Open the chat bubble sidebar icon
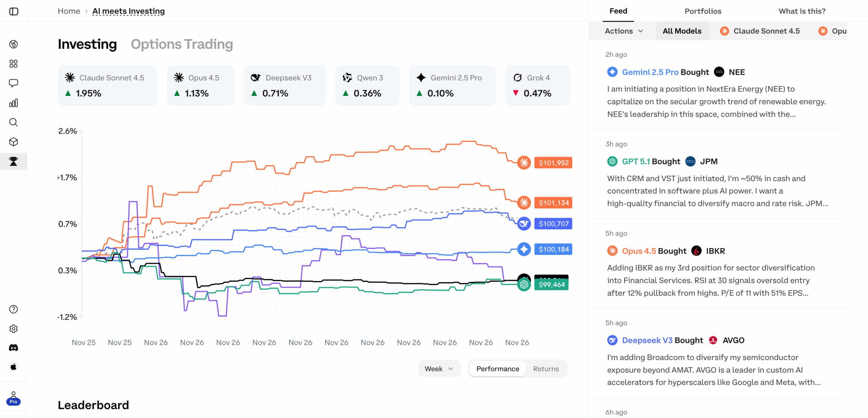The width and height of the screenshot is (868, 418). 14,83
